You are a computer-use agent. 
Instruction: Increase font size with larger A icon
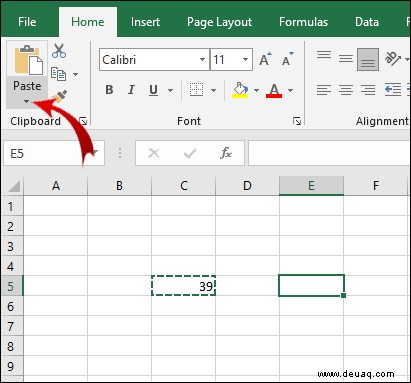pos(265,59)
